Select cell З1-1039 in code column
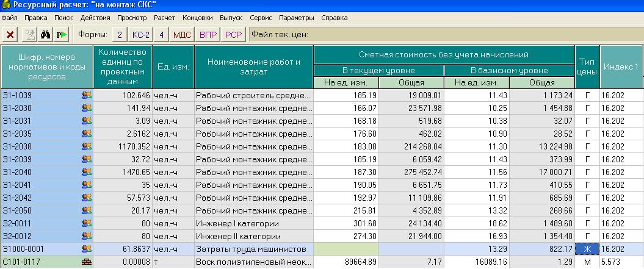Image resolution: width=644 pixels, height=269 pixels. 47,95
